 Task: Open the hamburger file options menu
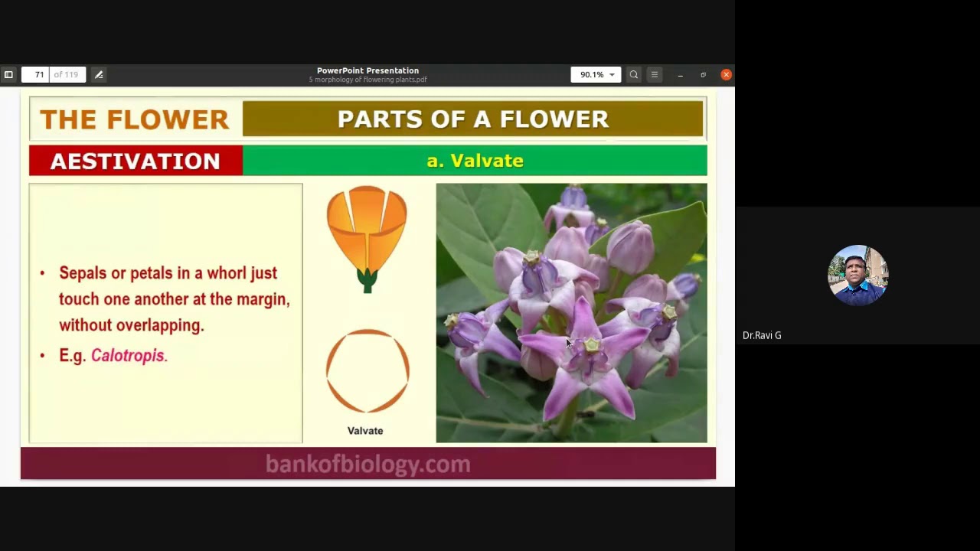click(x=654, y=74)
